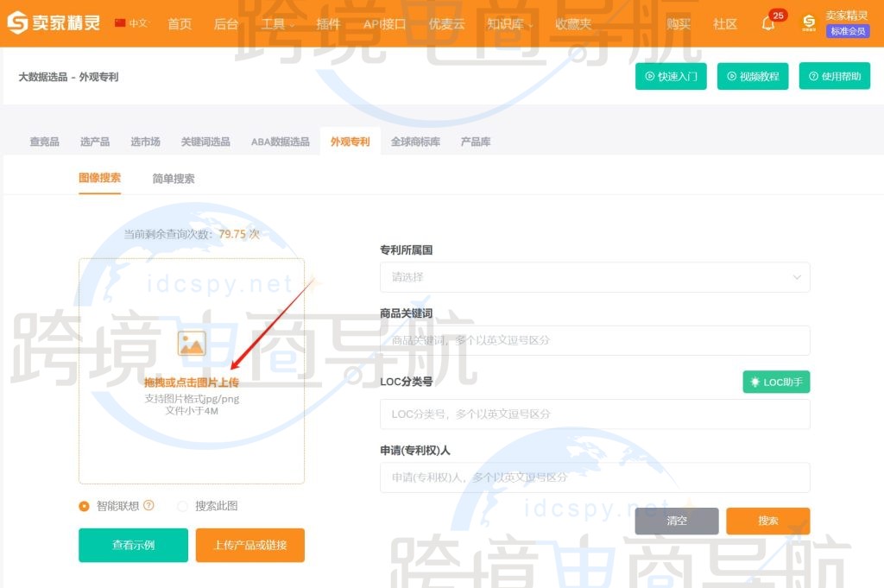This screenshot has height=588, width=884.
Task: Open the 快速入门 quick start guide
Action: click(671, 76)
